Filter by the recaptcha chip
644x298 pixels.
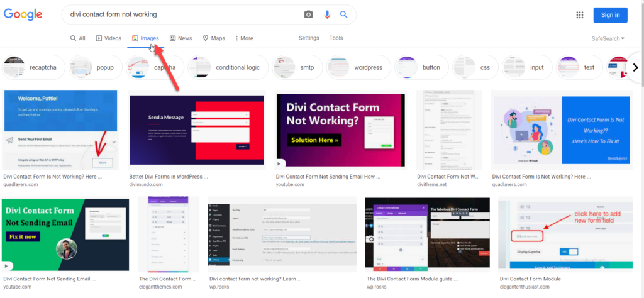pyautogui.click(x=33, y=67)
